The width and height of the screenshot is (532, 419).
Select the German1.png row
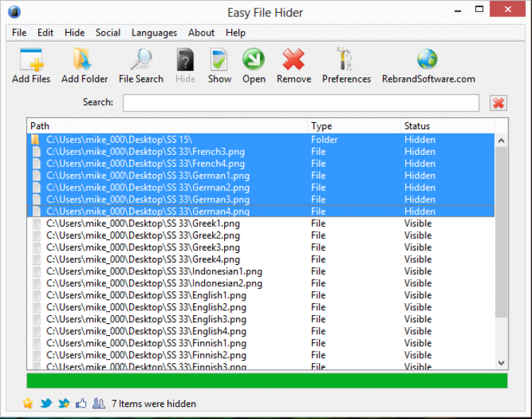click(260, 175)
